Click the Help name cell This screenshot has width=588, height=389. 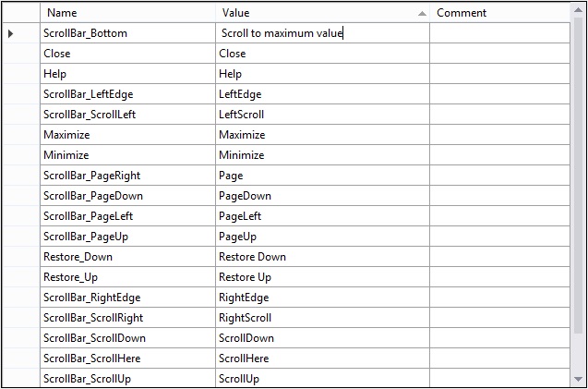128,74
